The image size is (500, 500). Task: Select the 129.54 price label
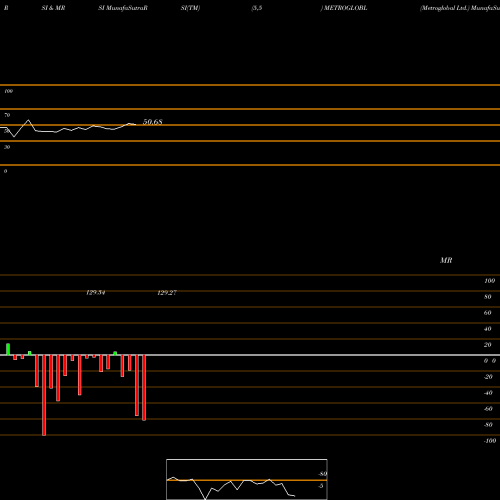pos(96,292)
